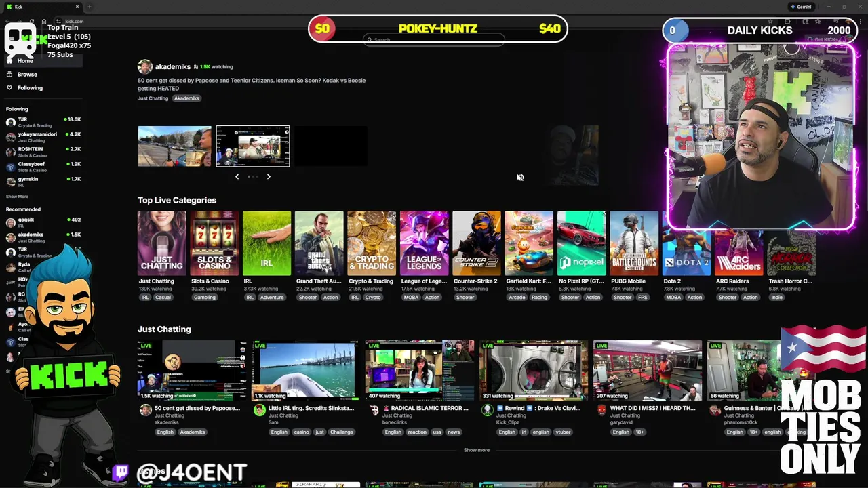Open the akademiks avatar in the featured stream header

coord(144,66)
